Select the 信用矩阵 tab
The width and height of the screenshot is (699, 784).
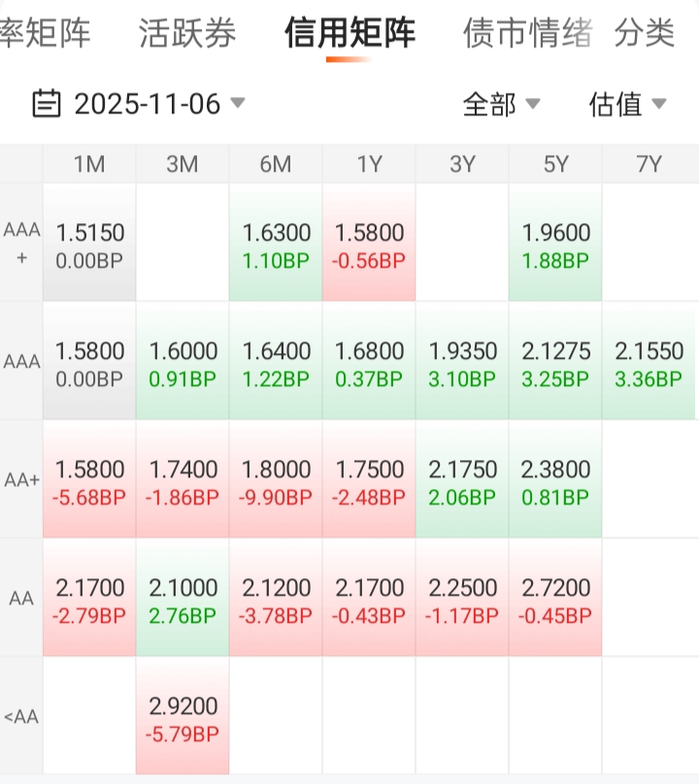coord(349,34)
